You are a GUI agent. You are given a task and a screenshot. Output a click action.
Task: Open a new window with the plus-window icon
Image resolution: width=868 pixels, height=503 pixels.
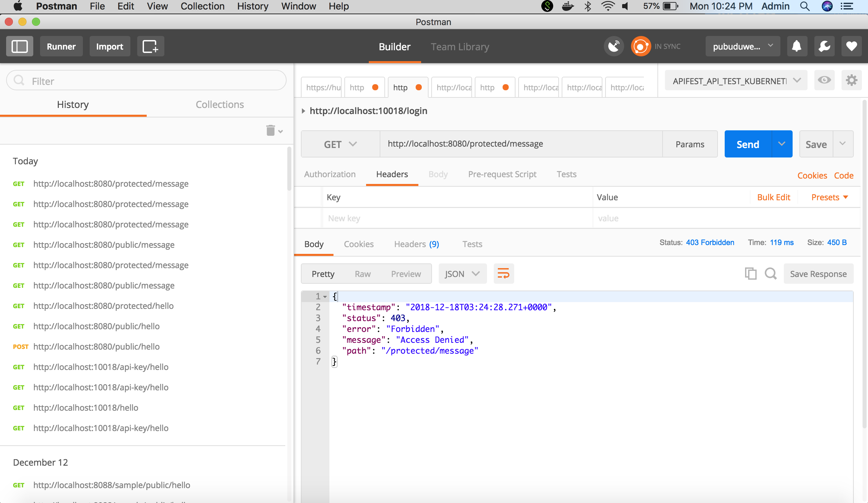(x=150, y=46)
